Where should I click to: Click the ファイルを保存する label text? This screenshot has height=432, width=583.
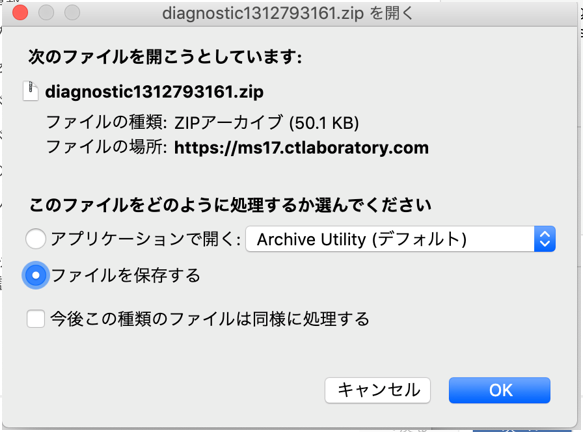[126, 275]
